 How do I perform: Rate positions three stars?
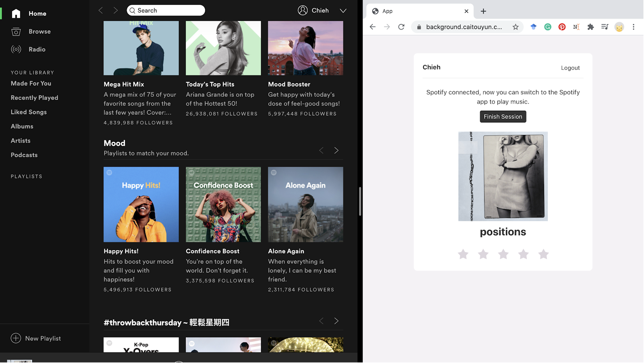[x=503, y=254]
